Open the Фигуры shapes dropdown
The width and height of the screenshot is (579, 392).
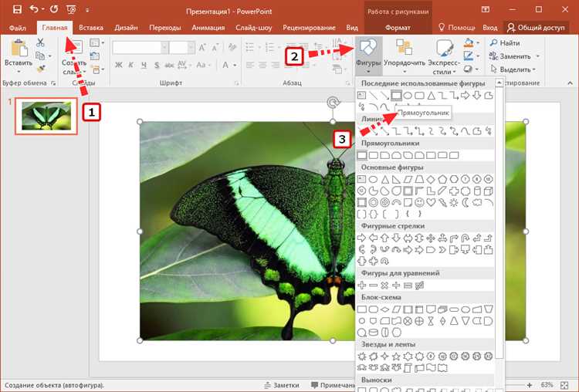tap(369, 54)
